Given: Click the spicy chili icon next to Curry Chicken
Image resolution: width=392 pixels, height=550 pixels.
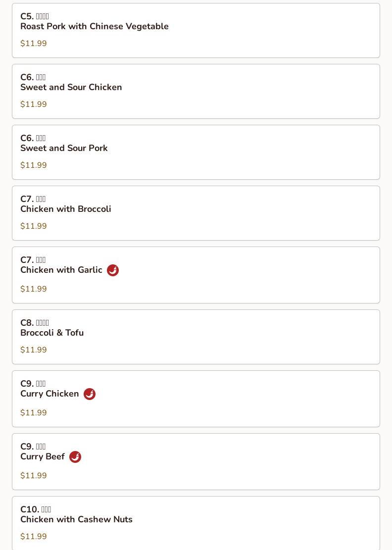Looking at the screenshot, I should [90, 394].
